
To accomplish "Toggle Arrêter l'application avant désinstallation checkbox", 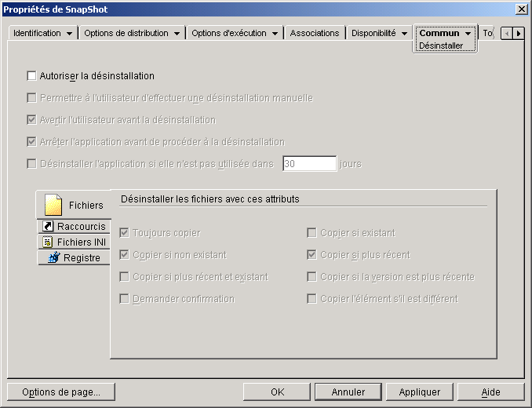I will [31, 142].
